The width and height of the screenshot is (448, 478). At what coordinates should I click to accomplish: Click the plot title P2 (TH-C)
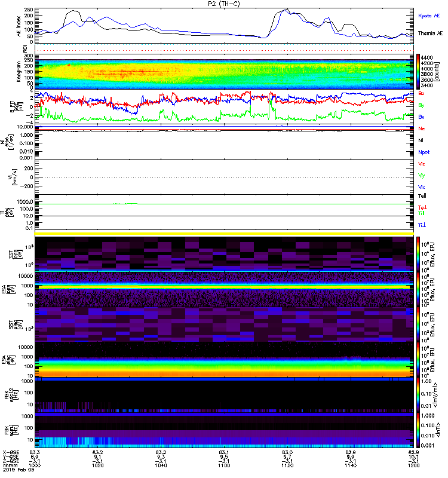coord(224,4)
